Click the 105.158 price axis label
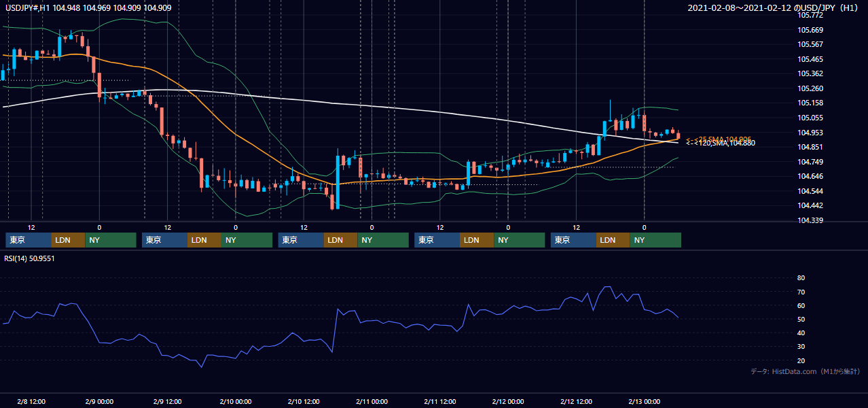868x408 pixels. pos(811,103)
